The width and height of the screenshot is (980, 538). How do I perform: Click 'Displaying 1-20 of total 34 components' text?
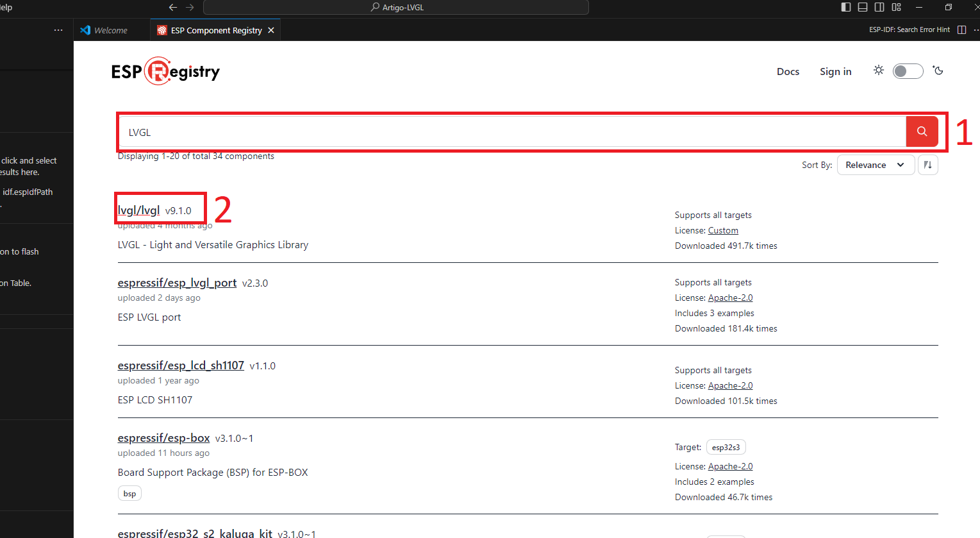[196, 156]
